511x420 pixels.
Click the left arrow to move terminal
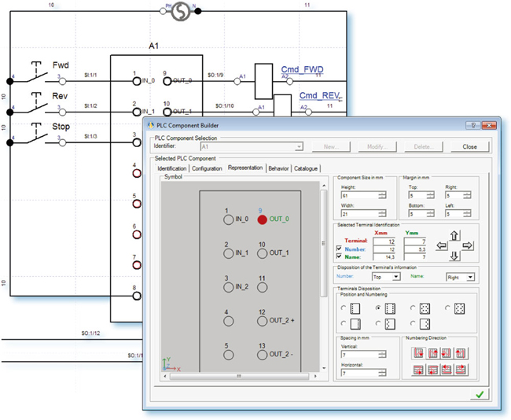(x=442, y=245)
